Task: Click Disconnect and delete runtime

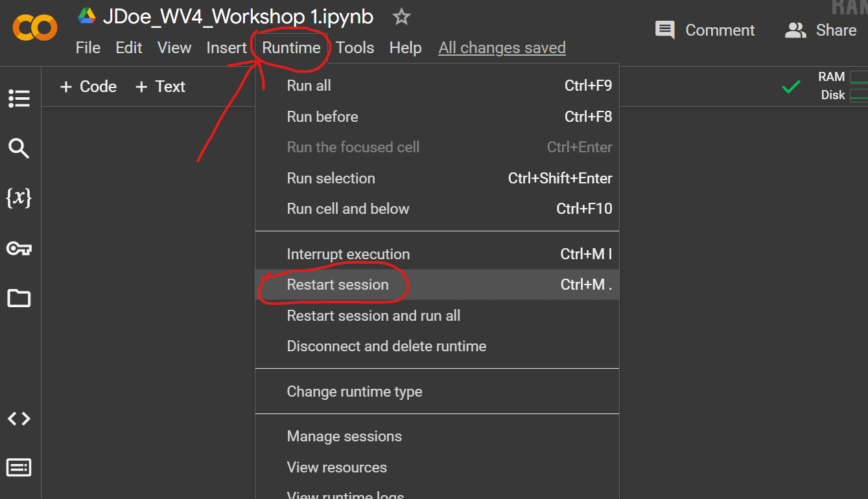Action: point(386,346)
